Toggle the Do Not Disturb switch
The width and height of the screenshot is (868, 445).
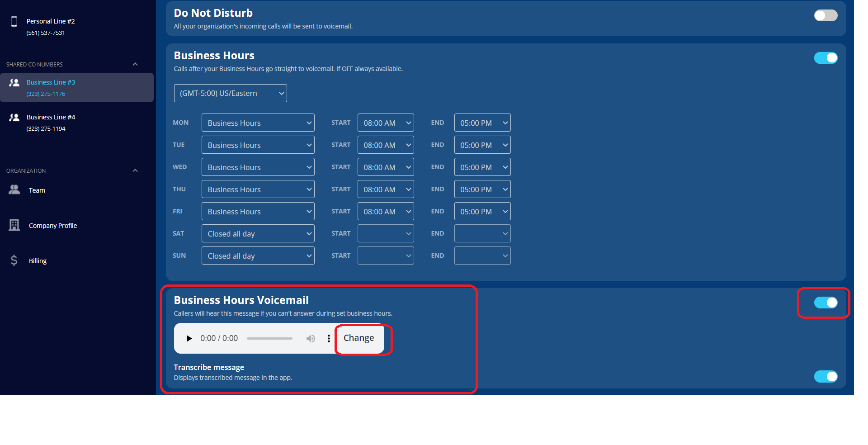tap(826, 15)
